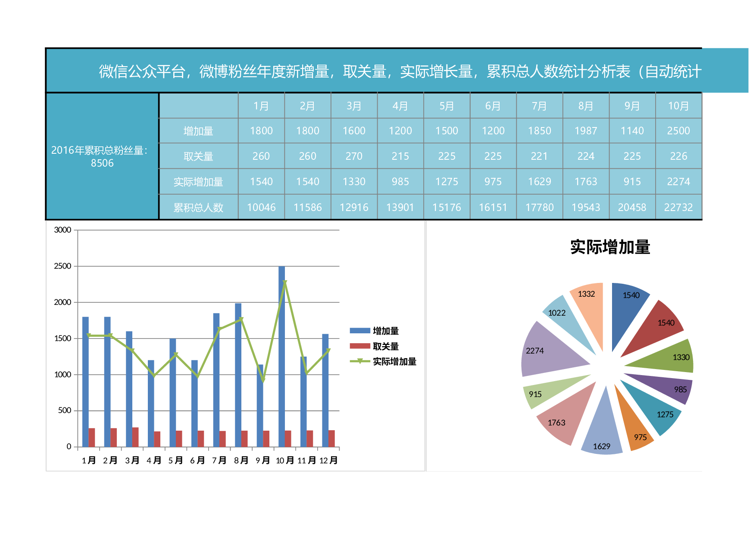Click the pie chart title 实际增加量
Image resolution: width=756 pixels, height=534 pixels.
coord(610,247)
